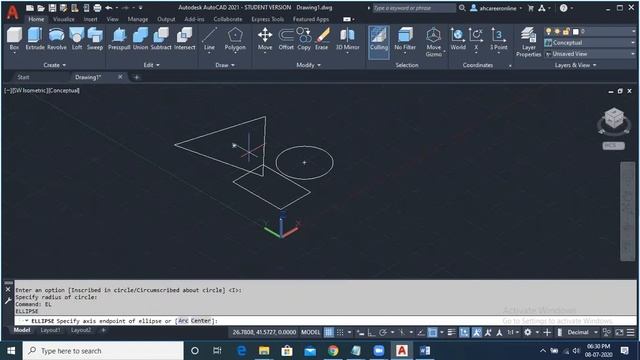
Task: Toggle snap mode in status bar
Action: (x=340, y=332)
